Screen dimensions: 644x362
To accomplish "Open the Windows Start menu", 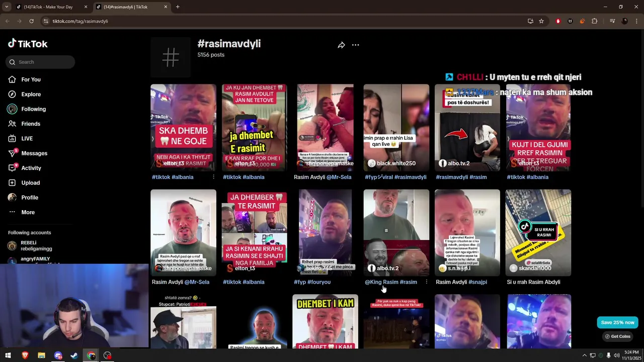I will click(x=8, y=355).
